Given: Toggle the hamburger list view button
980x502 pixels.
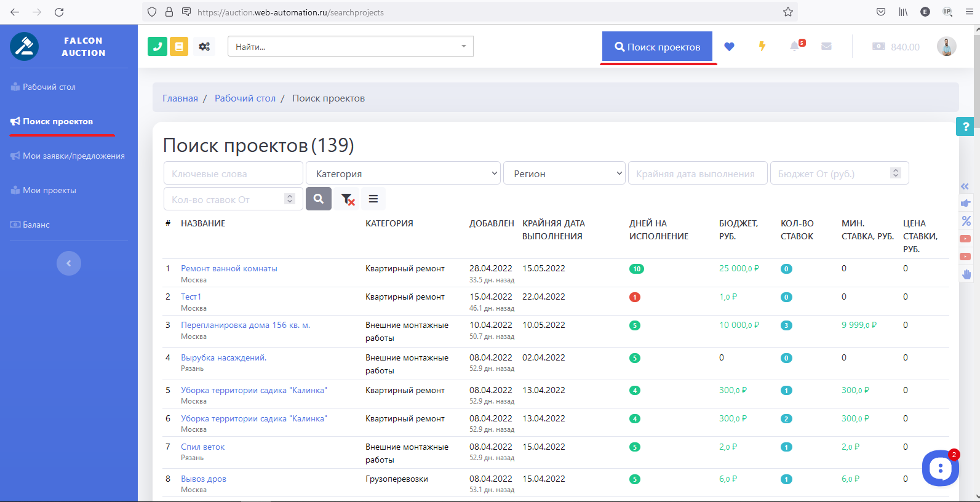Looking at the screenshot, I should pyautogui.click(x=373, y=199).
